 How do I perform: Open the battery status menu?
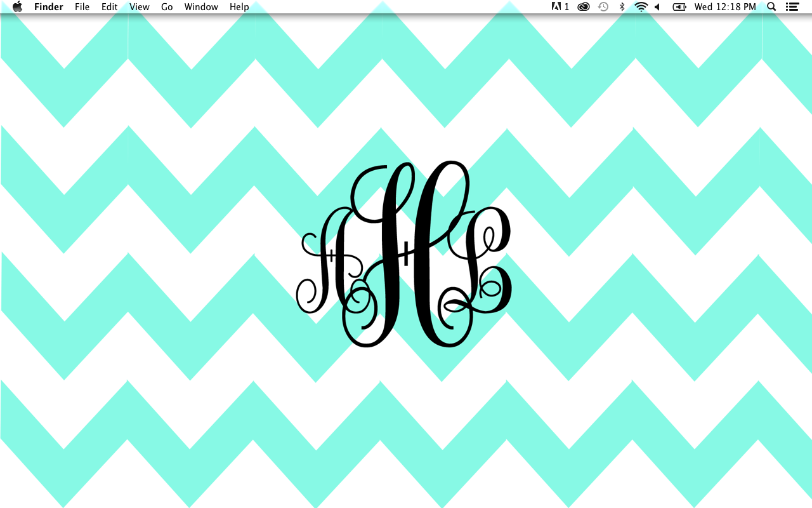[678, 6]
